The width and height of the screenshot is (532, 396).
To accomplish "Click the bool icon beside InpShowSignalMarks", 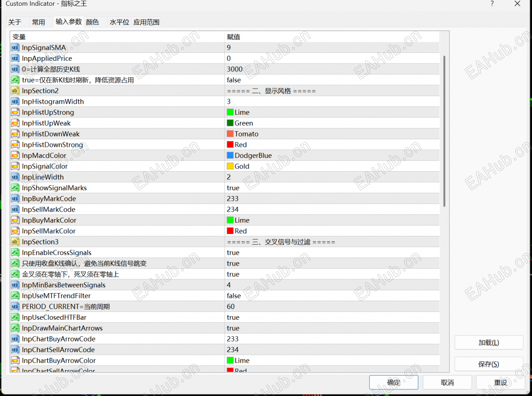I will point(15,188).
